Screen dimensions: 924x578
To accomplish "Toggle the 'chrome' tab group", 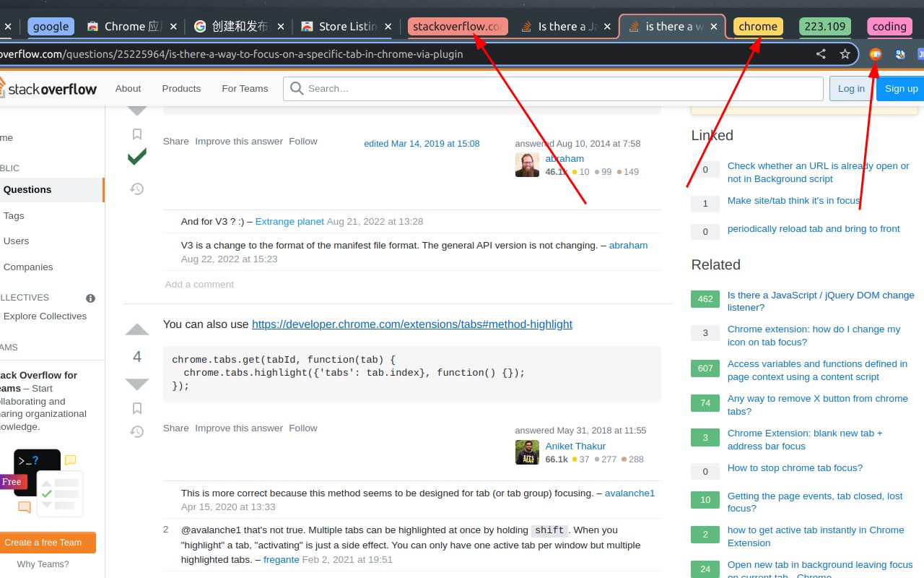I will pyautogui.click(x=758, y=27).
